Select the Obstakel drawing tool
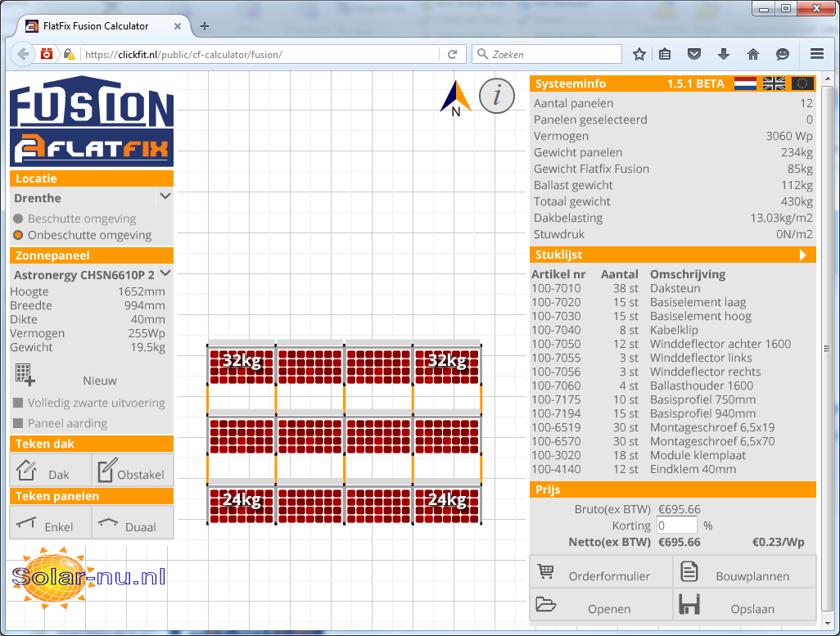The width and height of the screenshot is (840, 636). tap(133, 470)
